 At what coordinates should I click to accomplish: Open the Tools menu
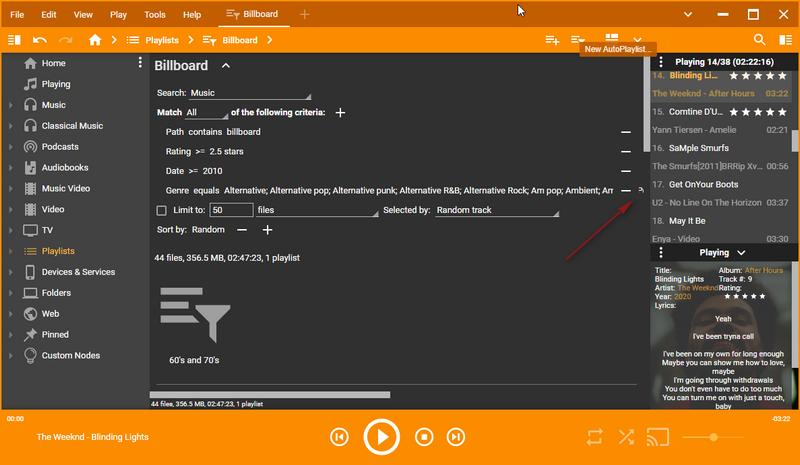pos(154,15)
